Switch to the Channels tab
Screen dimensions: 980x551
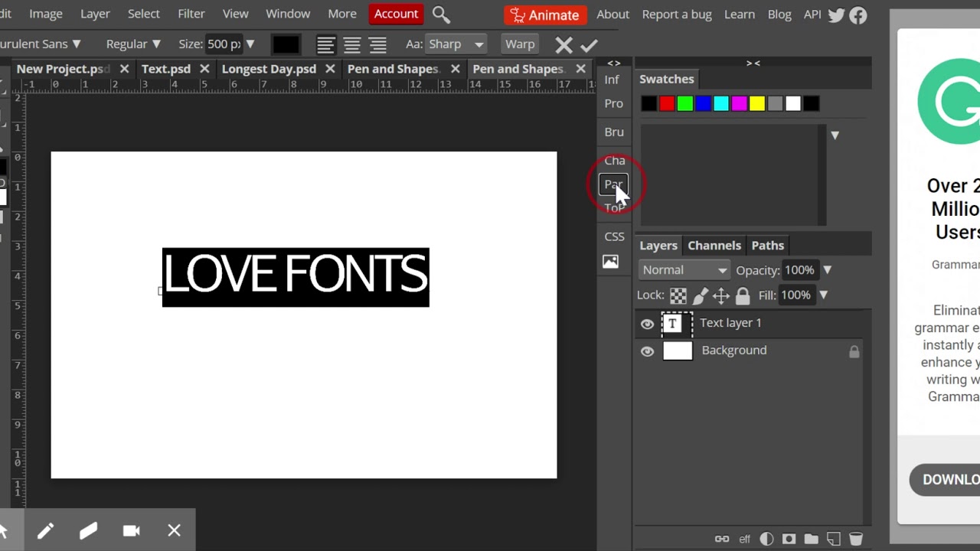714,246
